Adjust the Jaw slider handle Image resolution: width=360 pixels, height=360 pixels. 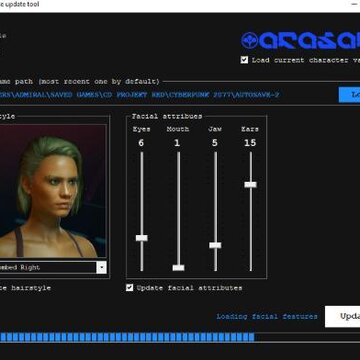215,245
